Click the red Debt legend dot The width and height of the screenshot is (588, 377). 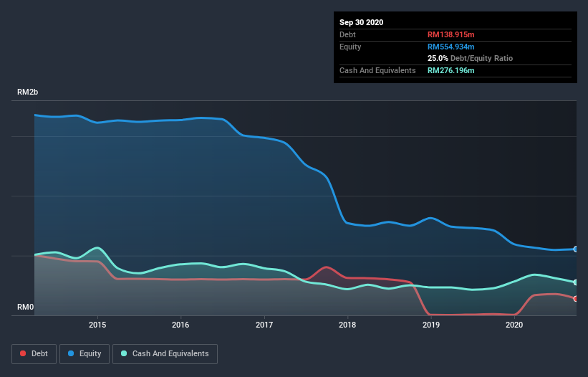coord(23,353)
